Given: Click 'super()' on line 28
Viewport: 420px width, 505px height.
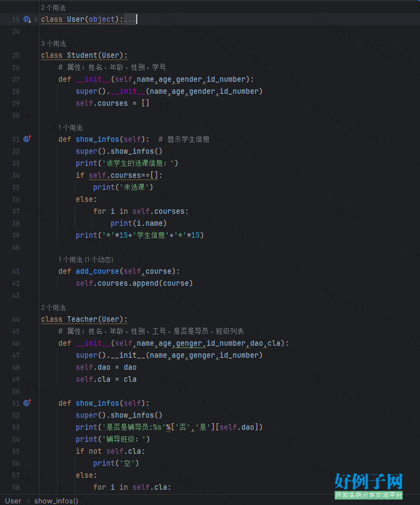Looking at the screenshot, I should [x=90, y=92].
